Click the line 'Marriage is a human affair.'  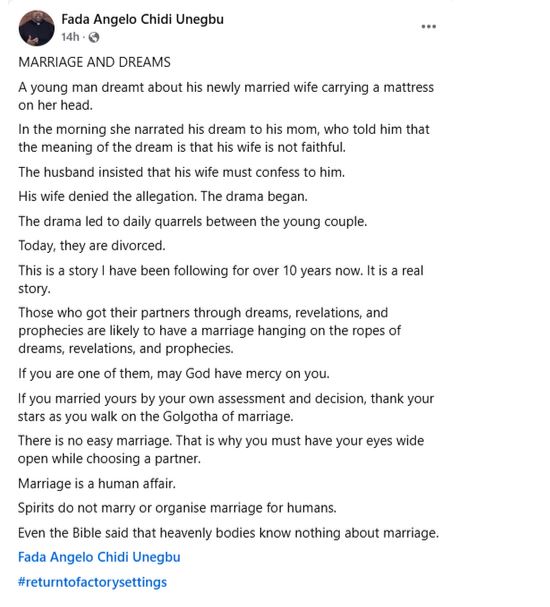pyautogui.click(x=97, y=484)
